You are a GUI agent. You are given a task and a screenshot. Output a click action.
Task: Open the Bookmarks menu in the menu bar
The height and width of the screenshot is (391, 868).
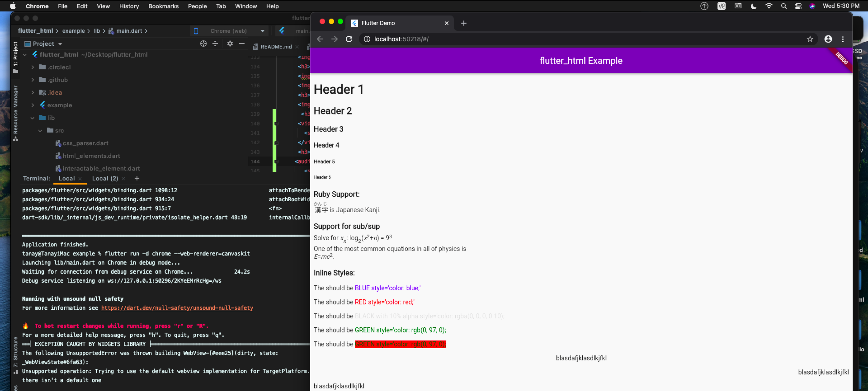(163, 6)
